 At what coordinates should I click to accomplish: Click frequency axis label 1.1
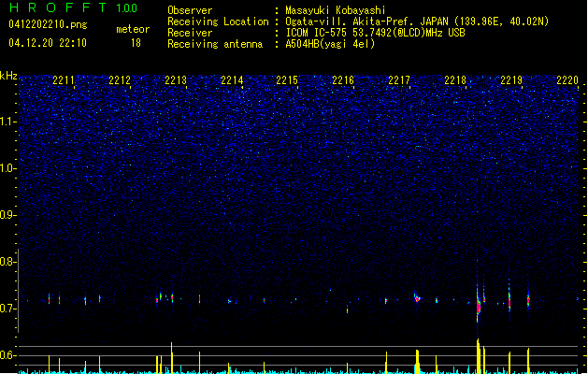tap(8, 122)
